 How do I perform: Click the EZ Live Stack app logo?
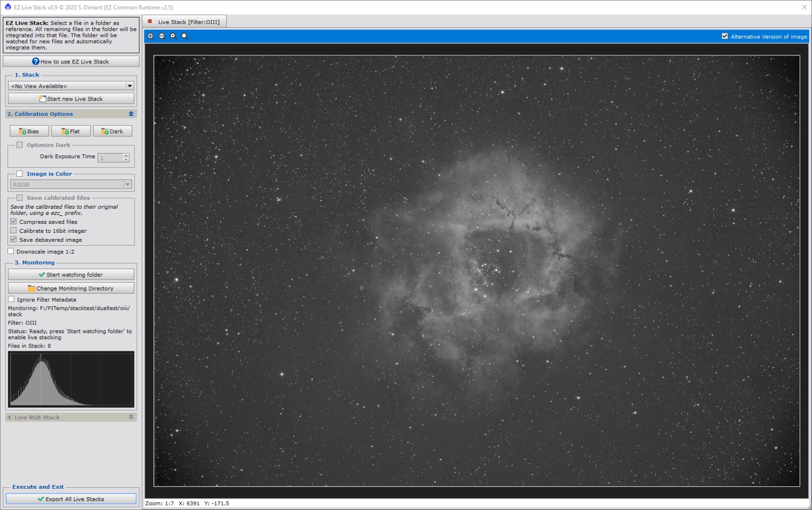8,7
